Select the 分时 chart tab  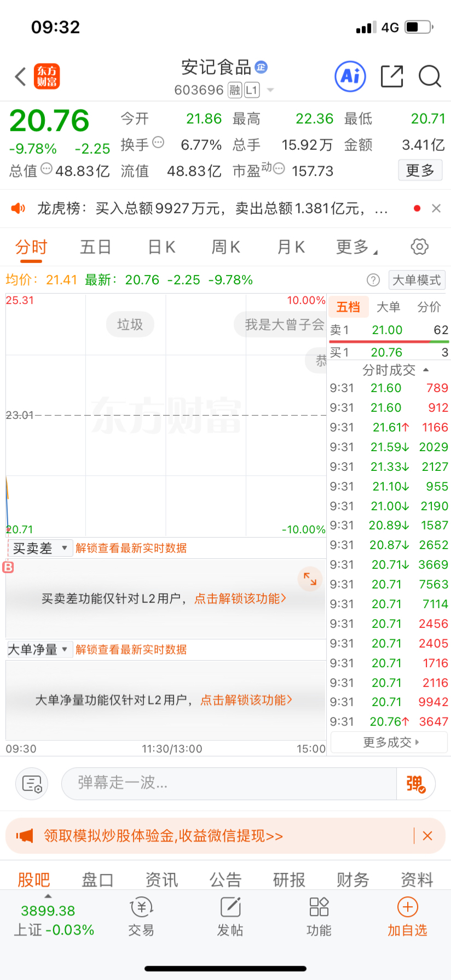(31, 247)
